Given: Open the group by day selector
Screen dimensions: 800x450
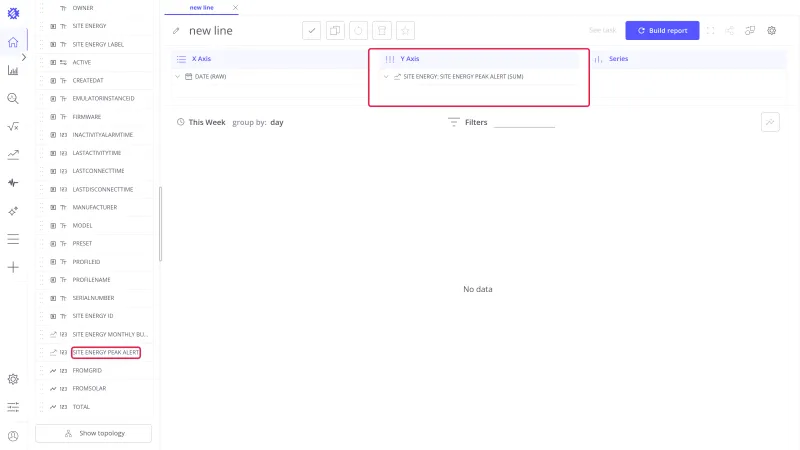Looking at the screenshot, I should (x=258, y=122).
